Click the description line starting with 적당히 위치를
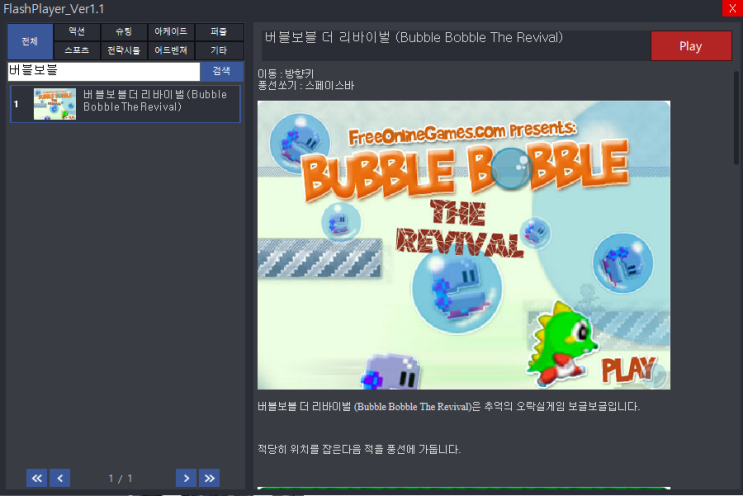Viewport: 743px width, 496px height. pos(359,449)
